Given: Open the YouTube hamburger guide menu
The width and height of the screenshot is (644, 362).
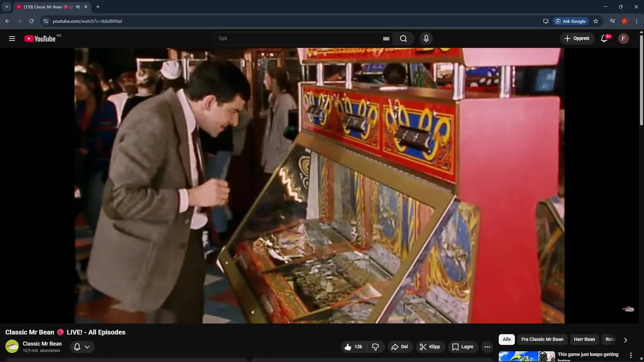Looking at the screenshot, I should click(12, 39).
